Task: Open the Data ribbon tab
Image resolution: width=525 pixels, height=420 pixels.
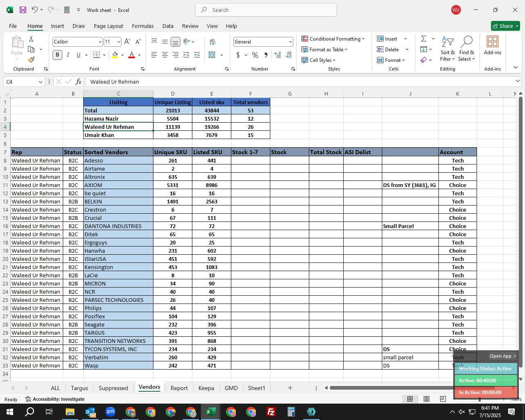Action: 168,26
